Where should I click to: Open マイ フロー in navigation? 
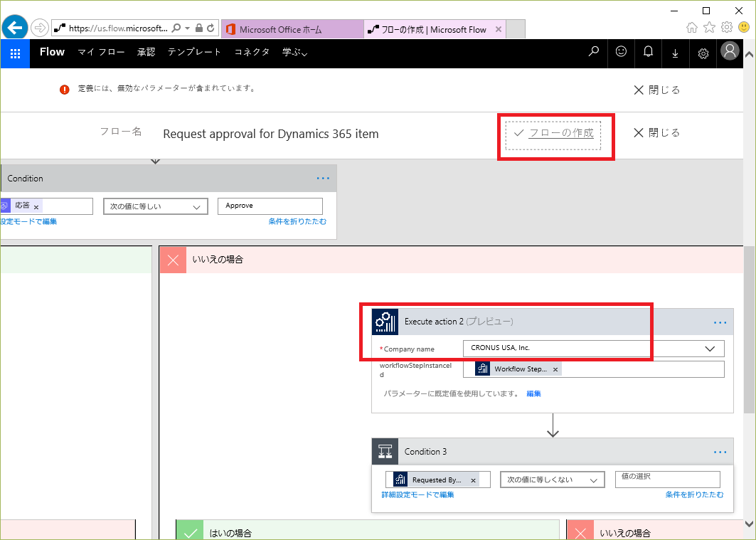click(x=101, y=52)
